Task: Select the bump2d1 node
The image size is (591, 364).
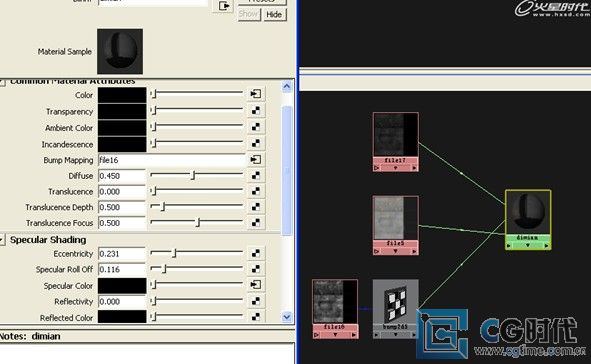Action: coord(395,309)
